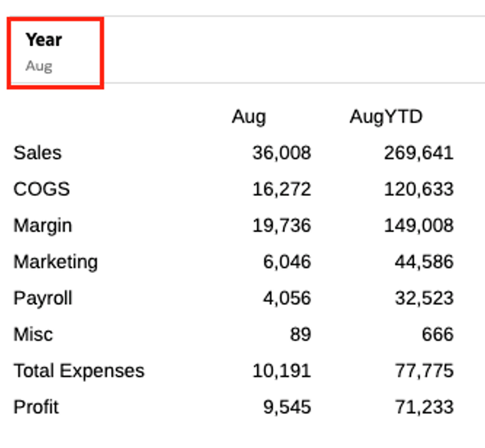Click the Misc row label
The height and width of the screenshot is (448, 485).
pyautogui.click(x=33, y=334)
